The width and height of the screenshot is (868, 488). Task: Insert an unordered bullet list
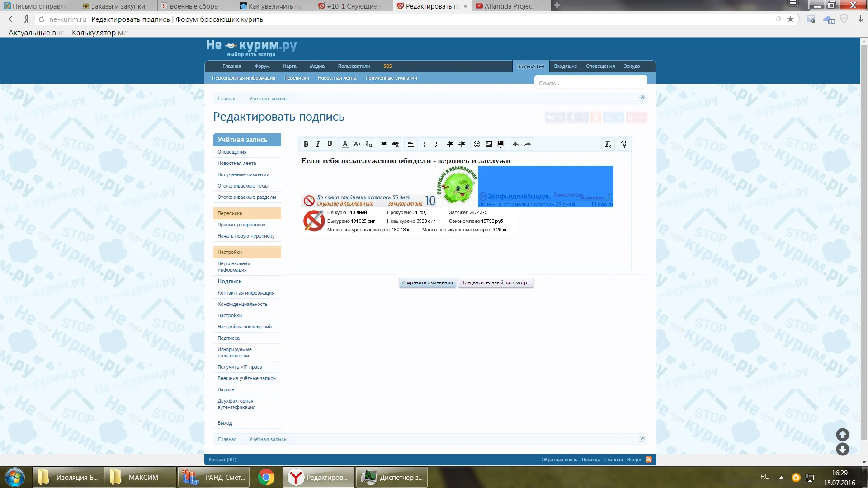pos(426,144)
